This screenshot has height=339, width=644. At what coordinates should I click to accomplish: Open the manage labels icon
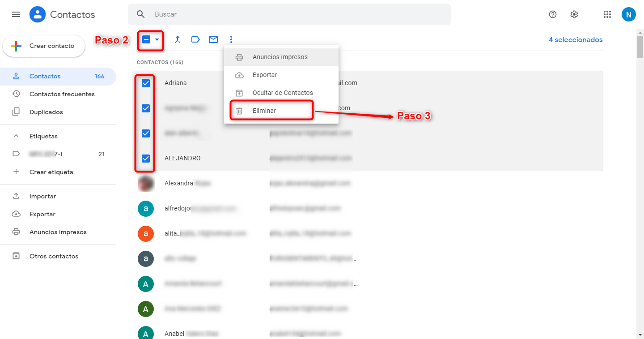pyautogui.click(x=195, y=39)
